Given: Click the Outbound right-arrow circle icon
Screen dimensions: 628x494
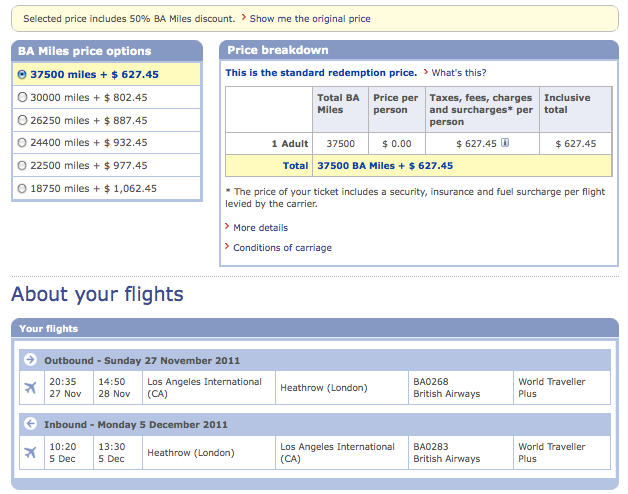Looking at the screenshot, I should pyautogui.click(x=30, y=360).
